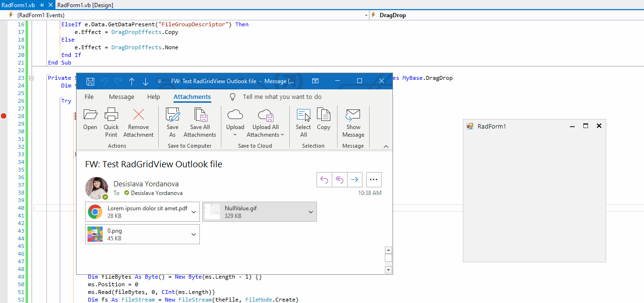This screenshot has height=303, width=644.
Task: Click the Tell me what you want to do box
Action: pos(282,97)
